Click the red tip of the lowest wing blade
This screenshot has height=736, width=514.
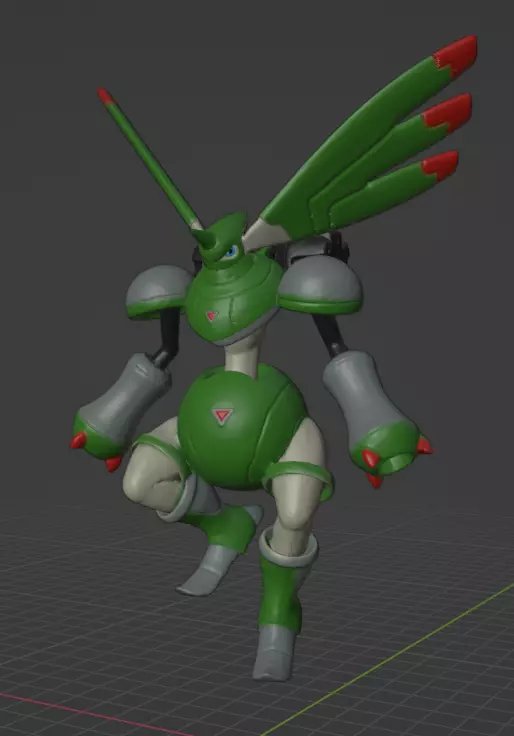pos(440,165)
